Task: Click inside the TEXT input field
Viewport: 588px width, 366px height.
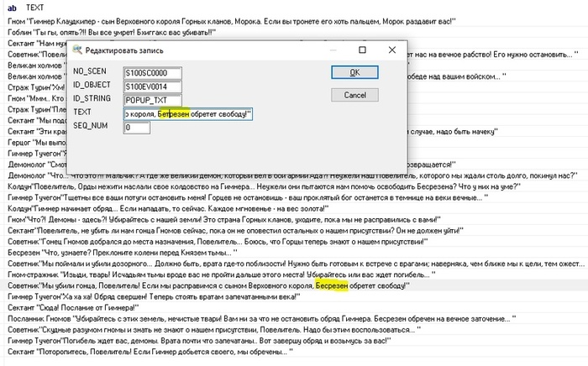Action: click(188, 113)
